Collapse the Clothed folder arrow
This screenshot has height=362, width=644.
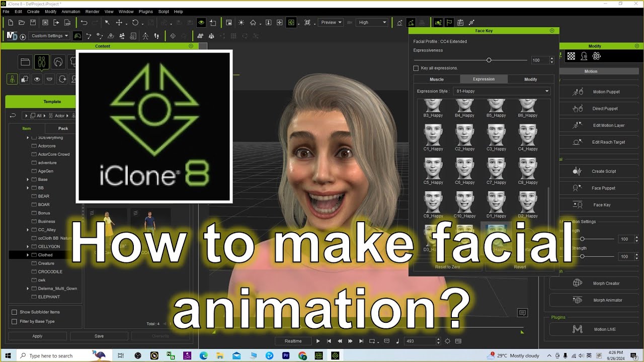28,255
